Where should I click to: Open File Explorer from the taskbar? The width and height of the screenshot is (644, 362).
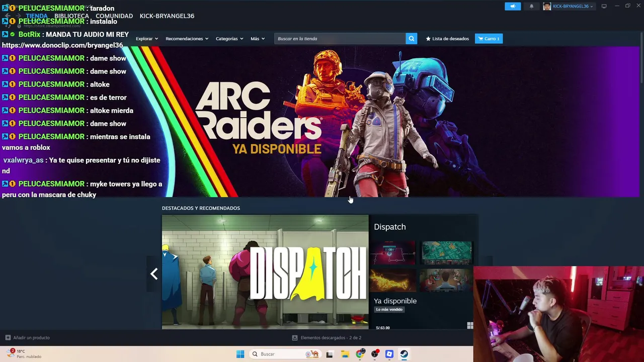pyautogui.click(x=345, y=354)
